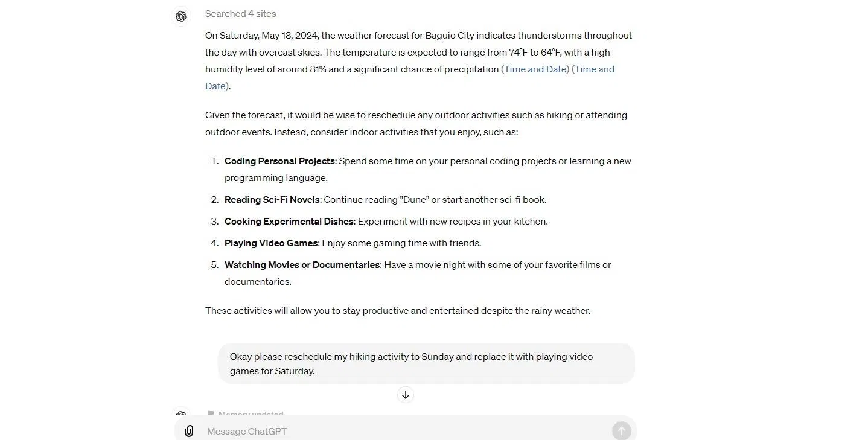Expand the Searched 4 sites details
The height and width of the screenshot is (440, 868).
coord(240,13)
